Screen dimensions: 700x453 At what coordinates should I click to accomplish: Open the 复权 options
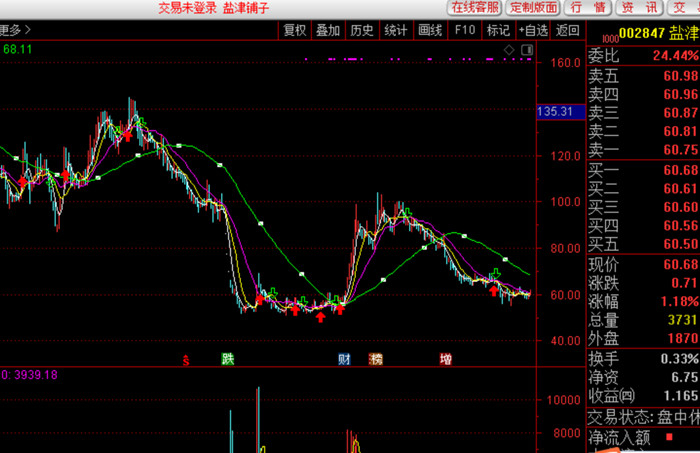pyautogui.click(x=295, y=30)
